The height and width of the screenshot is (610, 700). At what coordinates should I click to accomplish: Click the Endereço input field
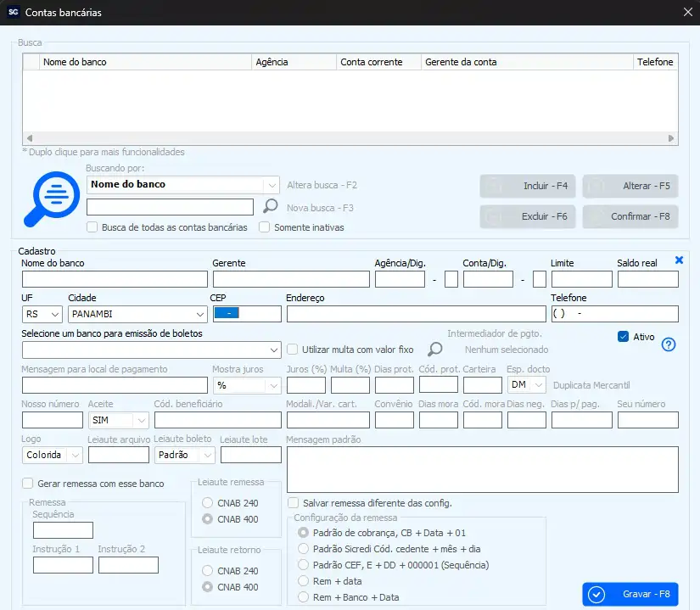(416, 314)
